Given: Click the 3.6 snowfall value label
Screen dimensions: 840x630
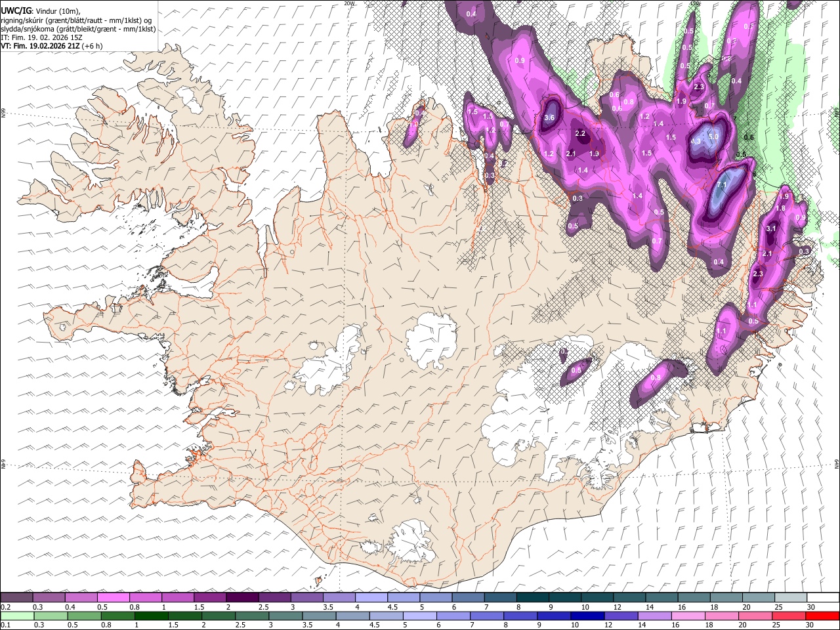Looking at the screenshot, I should click(x=550, y=117).
